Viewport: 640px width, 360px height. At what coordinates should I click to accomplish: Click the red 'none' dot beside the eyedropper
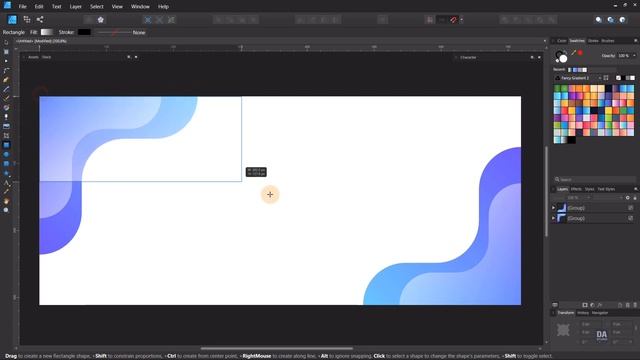click(x=580, y=53)
